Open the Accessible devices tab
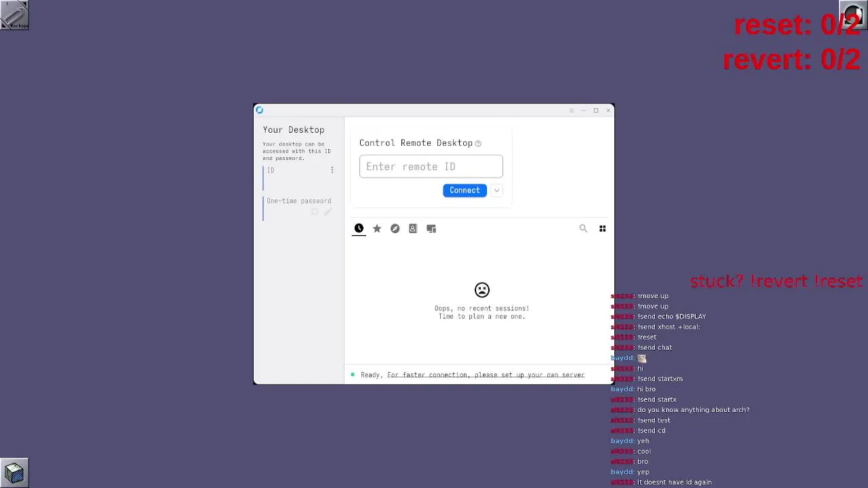Viewport: 868px width, 488px height. click(x=431, y=228)
